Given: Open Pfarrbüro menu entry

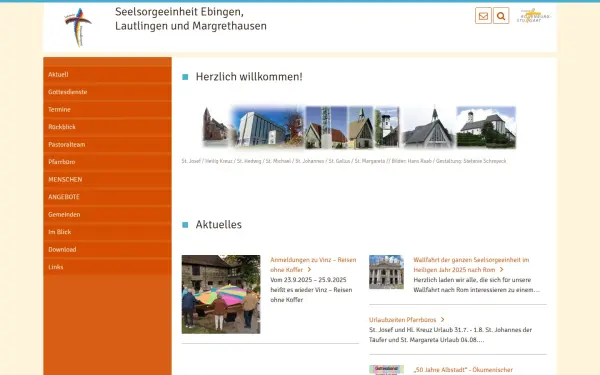Looking at the screenshot, I should click(108, 162).
